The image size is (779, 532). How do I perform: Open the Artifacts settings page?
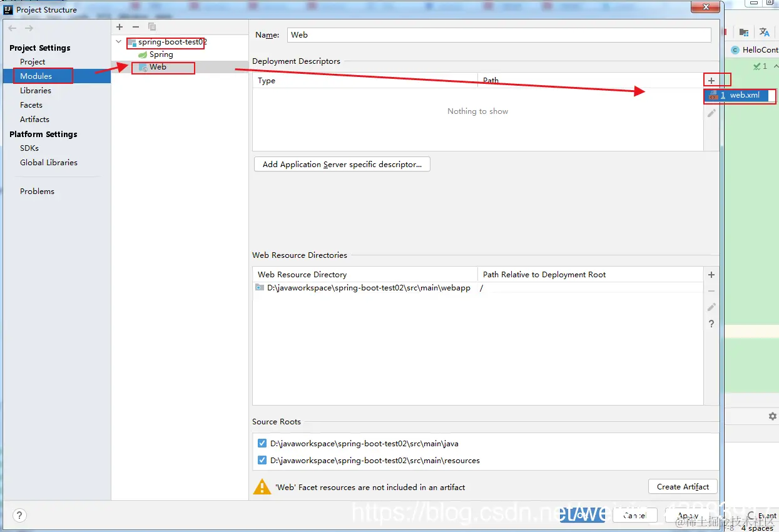pyautogui.click(x=34, y=119)
